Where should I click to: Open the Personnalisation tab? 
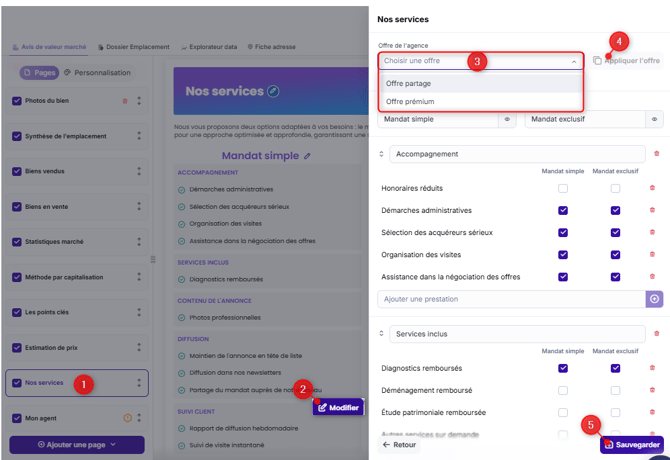click(x=97, y=73)
